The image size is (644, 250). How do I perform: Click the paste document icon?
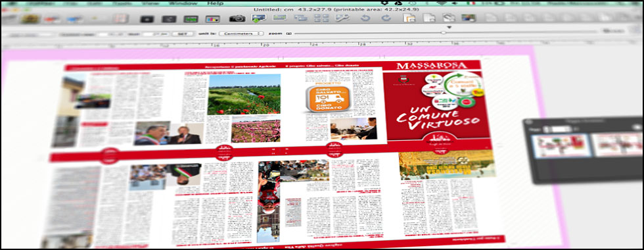click(x=409, y=18)
